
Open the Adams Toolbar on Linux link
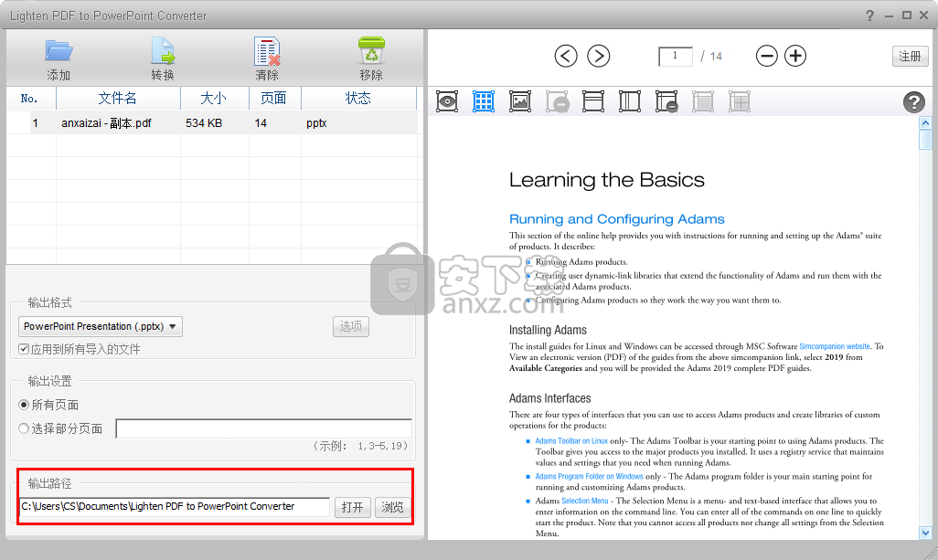tap(571, 441)
